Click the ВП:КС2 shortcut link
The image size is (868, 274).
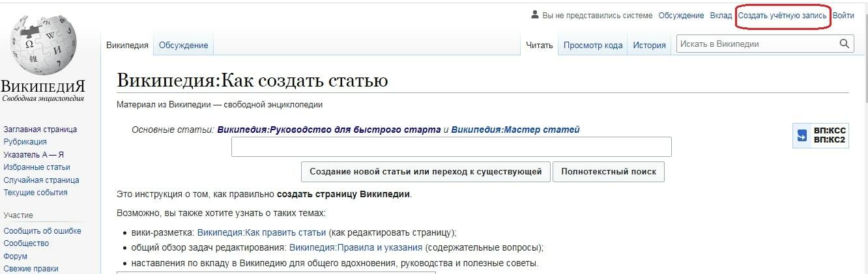(x=830, y=140)
